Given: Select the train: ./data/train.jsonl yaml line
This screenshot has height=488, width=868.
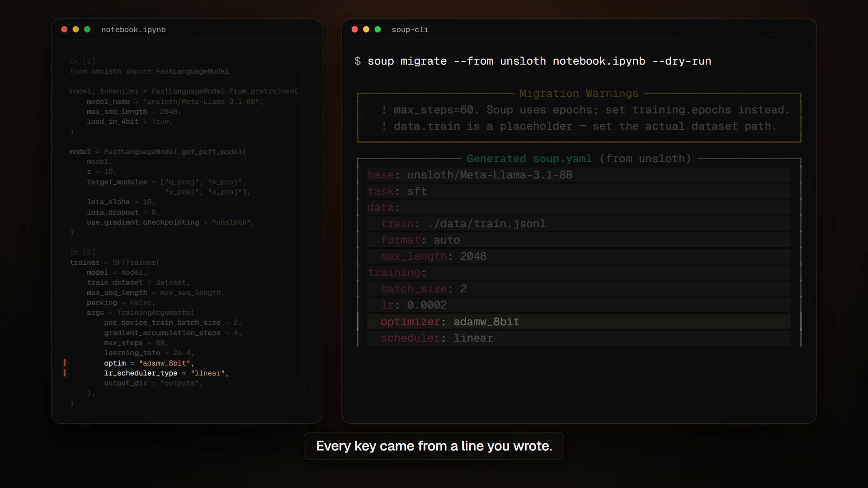Looking at the screenshot, I should [579, 224].
